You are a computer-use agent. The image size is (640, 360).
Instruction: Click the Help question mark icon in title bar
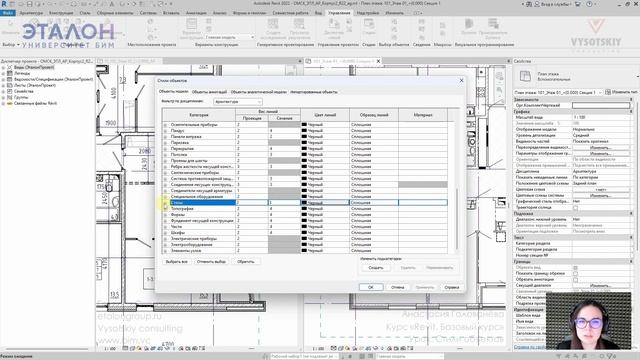(x=589, y=4)
